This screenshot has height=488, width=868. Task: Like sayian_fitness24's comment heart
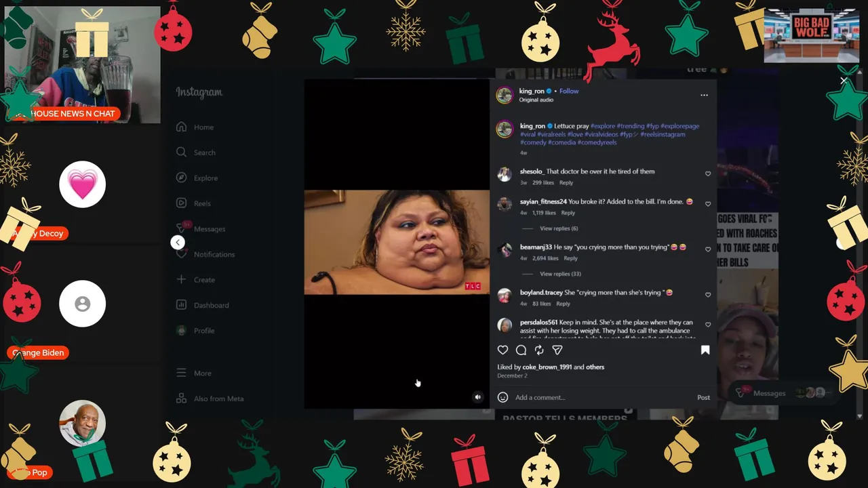click(708, 204)
